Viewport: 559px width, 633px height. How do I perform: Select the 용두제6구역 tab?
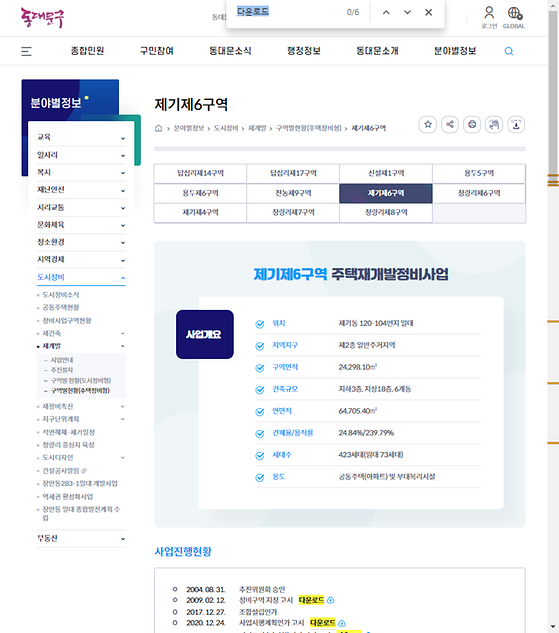[200, 193]
